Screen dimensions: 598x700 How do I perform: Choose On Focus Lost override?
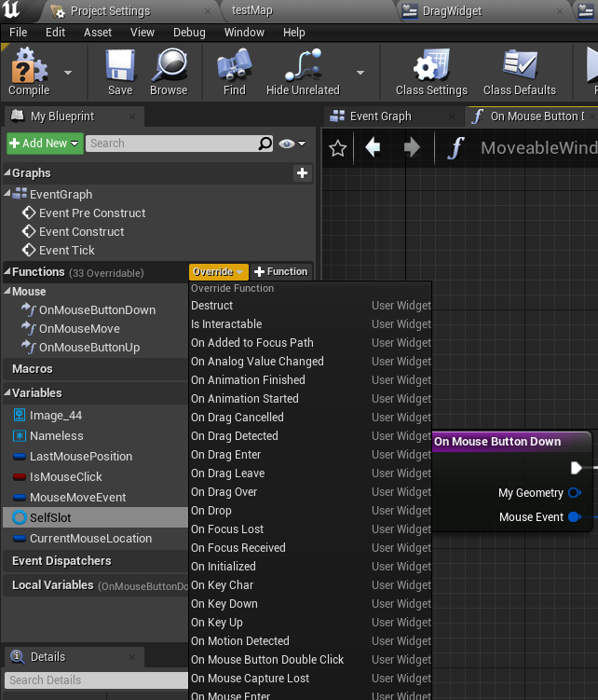click(x=310, y=529)
